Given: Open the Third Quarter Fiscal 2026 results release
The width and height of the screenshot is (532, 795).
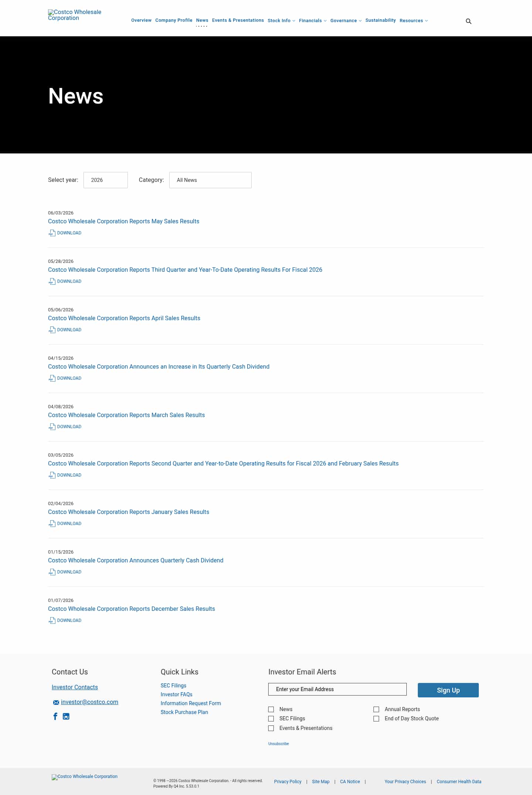Looking at the screenshot, I should (185, 270).
